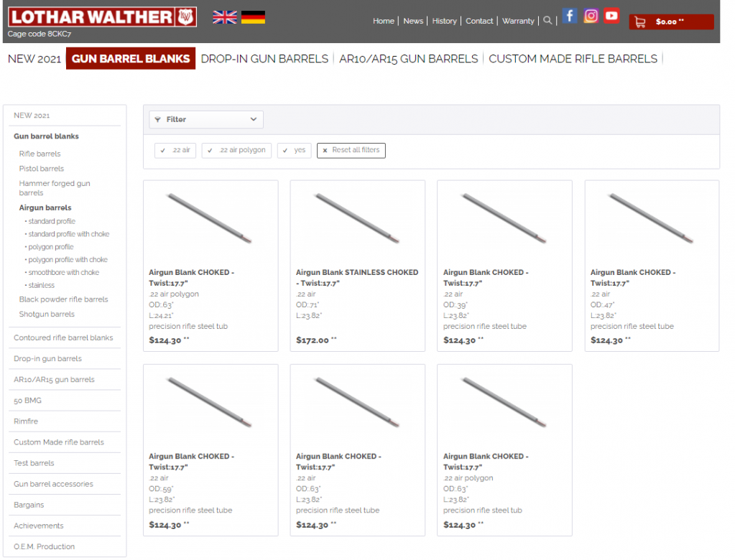This screenshot has width=735, height=560.
Task: Open the product title of the OD .59" blank
Action: click(x=191, y=462)
